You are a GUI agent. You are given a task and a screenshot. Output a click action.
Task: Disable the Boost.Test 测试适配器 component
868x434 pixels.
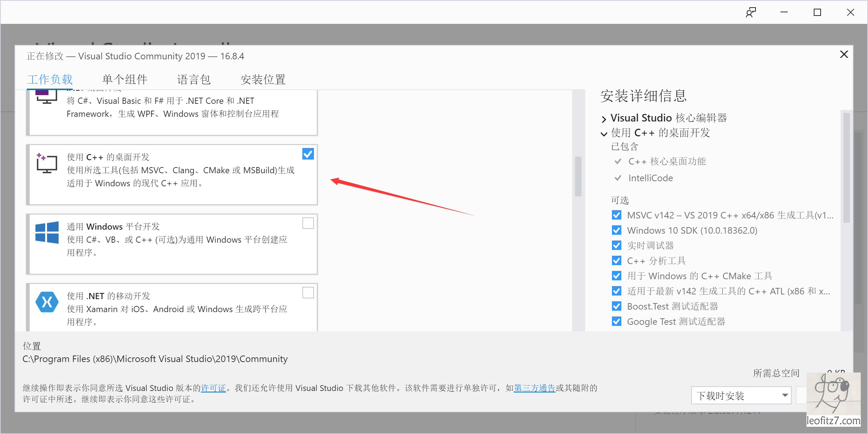616,306
